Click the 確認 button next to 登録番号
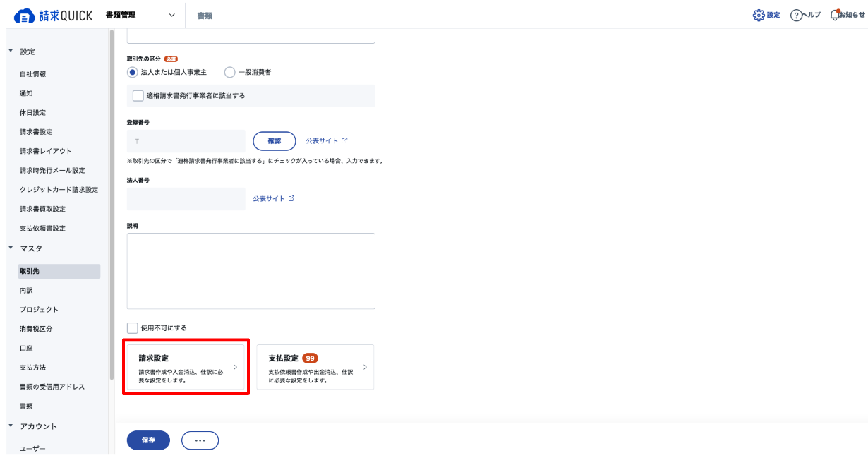 pos(274,141)
